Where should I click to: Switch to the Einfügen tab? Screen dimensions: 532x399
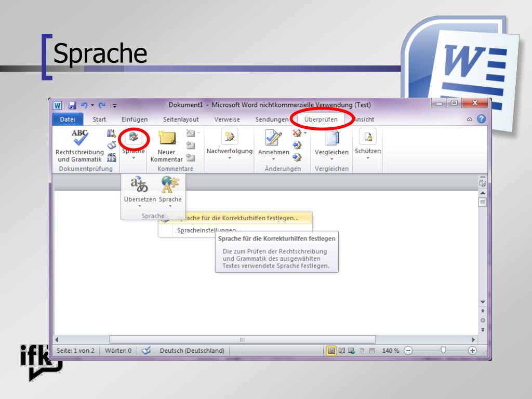(x=135, y=119)
